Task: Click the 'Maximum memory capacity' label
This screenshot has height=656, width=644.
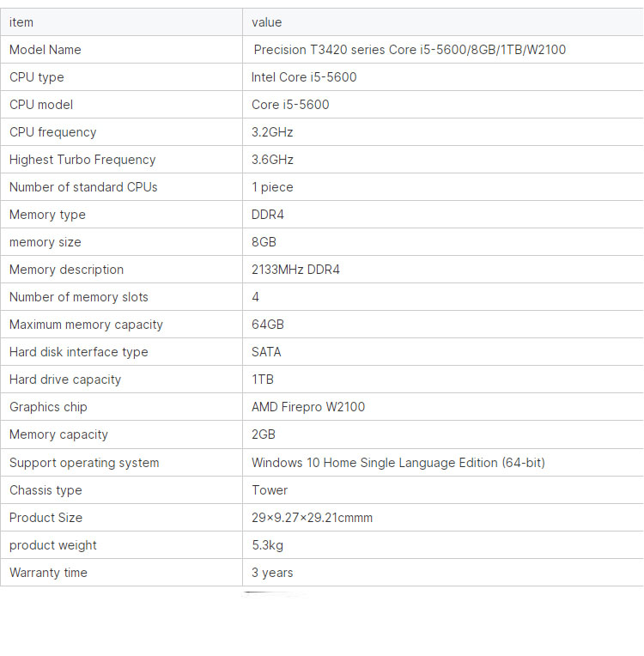Action: [x=86, y=325]
